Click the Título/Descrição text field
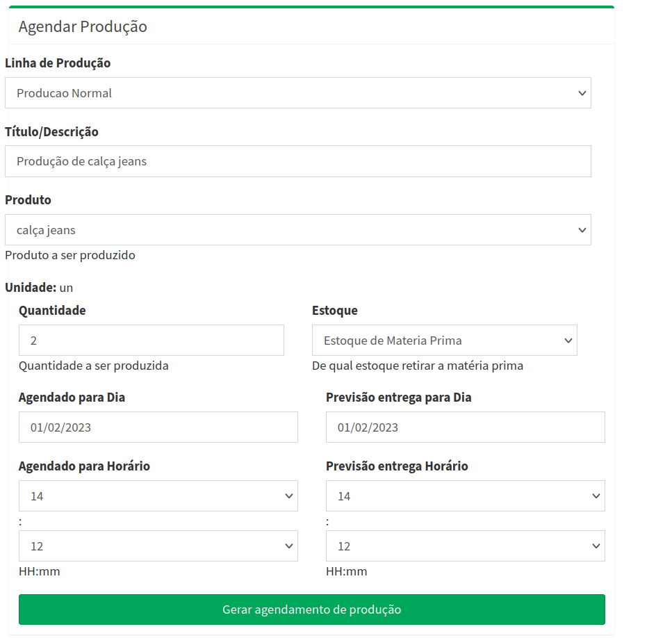 tap(297, 161)
